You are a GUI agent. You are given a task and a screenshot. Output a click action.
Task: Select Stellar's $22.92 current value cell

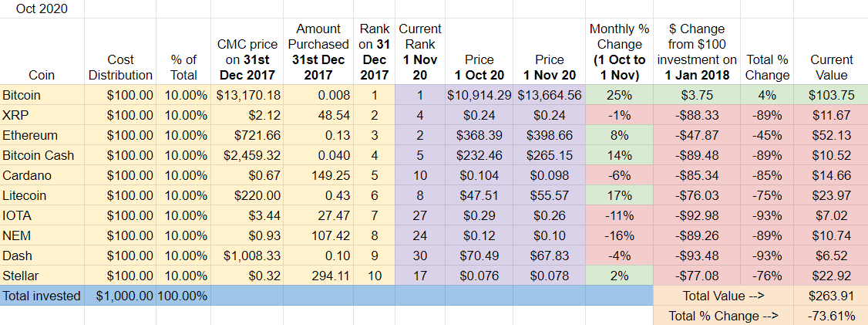[x=832, y=276]
